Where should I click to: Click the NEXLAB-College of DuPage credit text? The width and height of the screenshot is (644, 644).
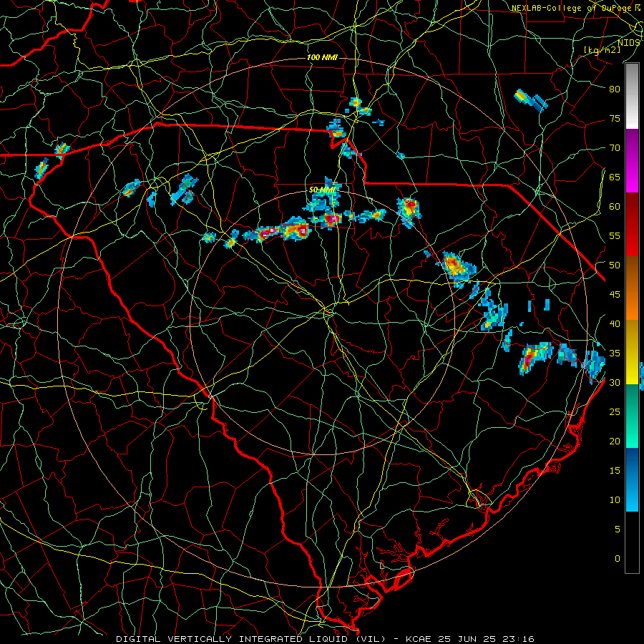tap(573, 8)
